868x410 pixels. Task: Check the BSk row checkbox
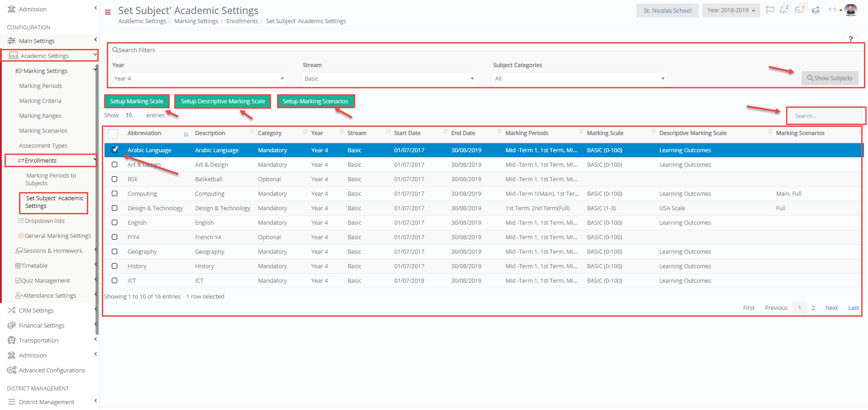(114, 179)
